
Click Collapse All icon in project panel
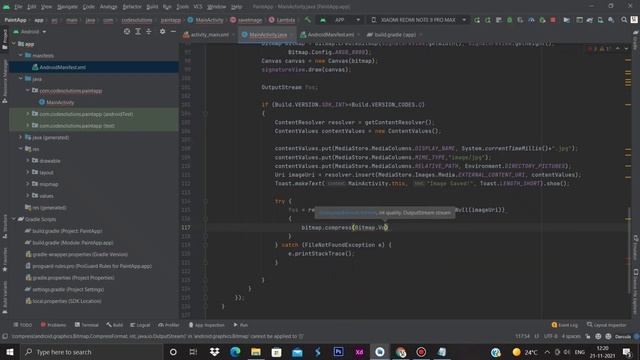coord(149,31)
